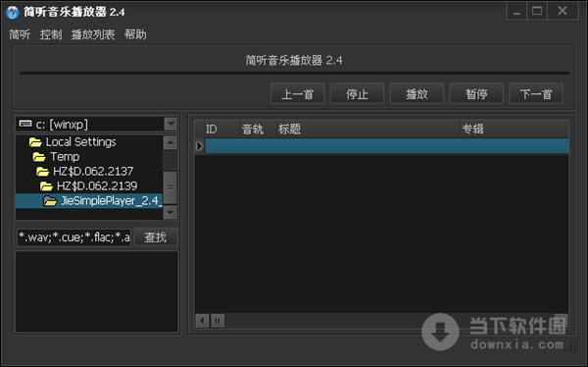Click the HZ$D.062.2137 folder icon
588x367 pixels.
coord(42,172)
